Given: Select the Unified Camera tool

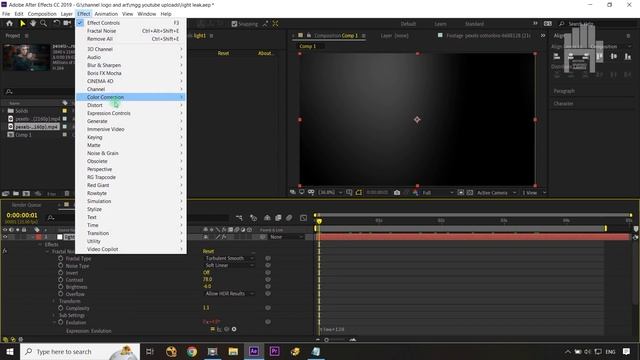Looking at the screenshot, I should coord(67,23).
